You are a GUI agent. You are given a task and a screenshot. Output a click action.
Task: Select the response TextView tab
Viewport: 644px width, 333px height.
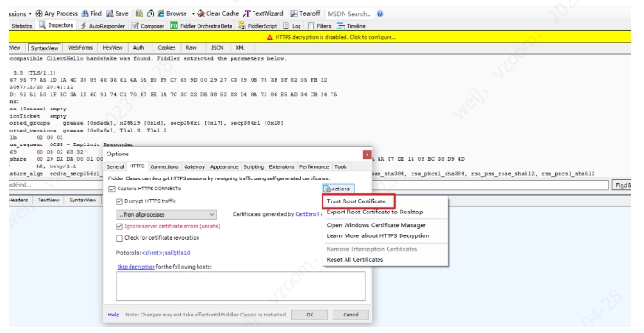pos(49,201)
